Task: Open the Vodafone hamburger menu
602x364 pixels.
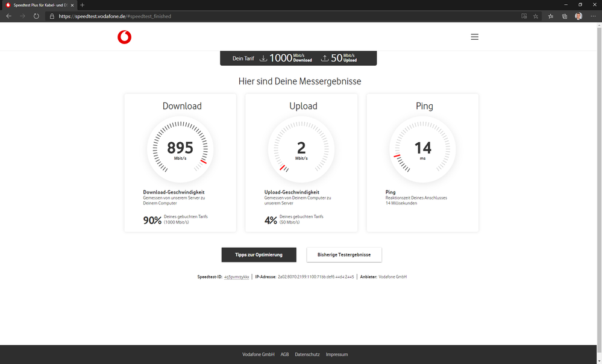Action: (x=475, y=36)
